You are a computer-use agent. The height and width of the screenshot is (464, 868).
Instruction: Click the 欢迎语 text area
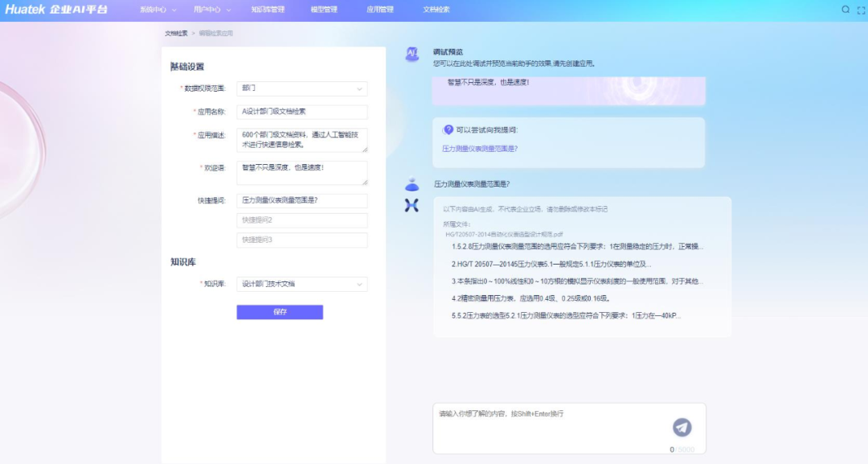click(301, 173)
